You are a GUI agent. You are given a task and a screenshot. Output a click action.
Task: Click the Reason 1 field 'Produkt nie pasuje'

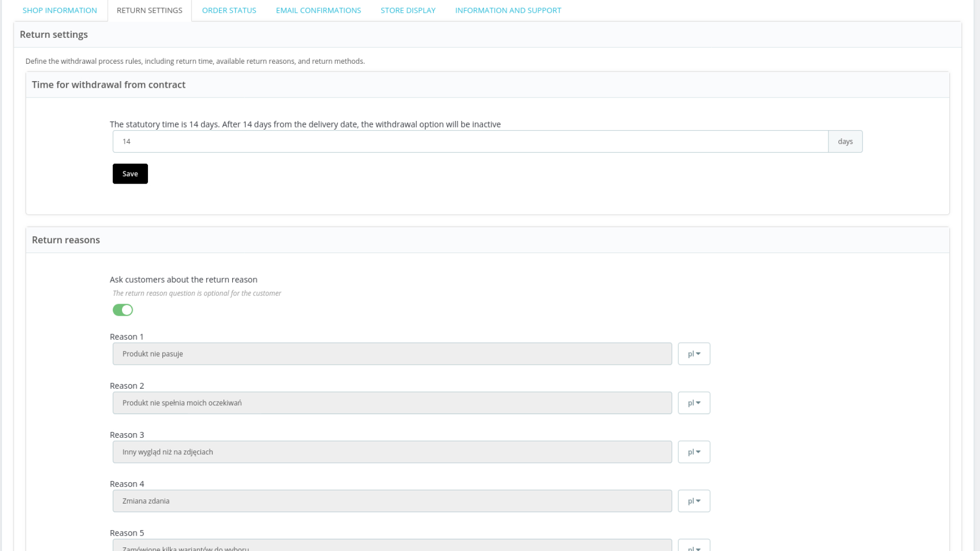391,354
